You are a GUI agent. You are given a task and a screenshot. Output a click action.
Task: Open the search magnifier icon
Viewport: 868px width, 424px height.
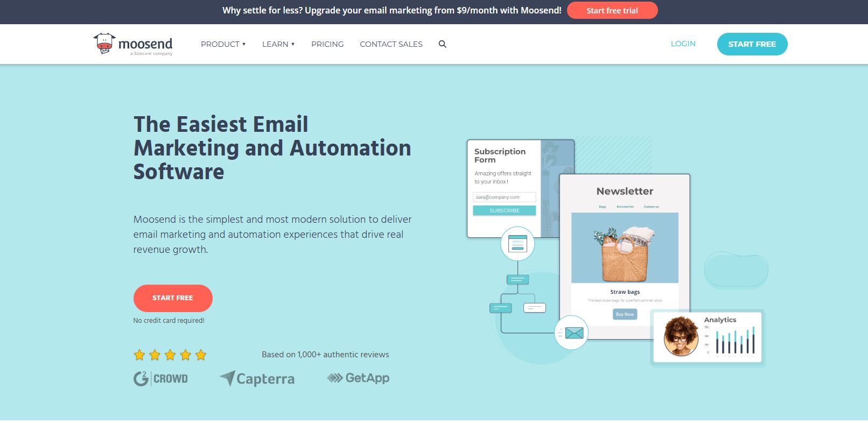[x=443, y=44]
